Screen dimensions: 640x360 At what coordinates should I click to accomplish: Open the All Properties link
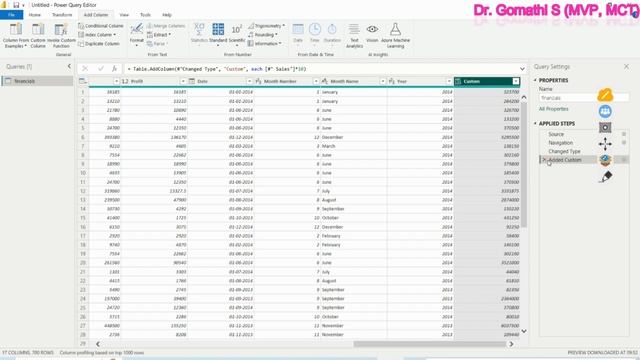click(553, 109)
